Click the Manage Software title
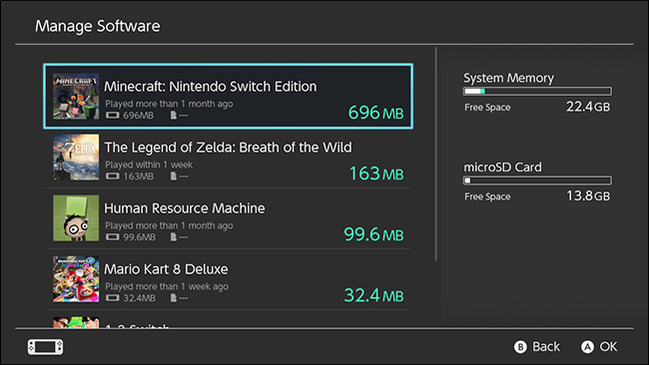 (x=97, y=26)
